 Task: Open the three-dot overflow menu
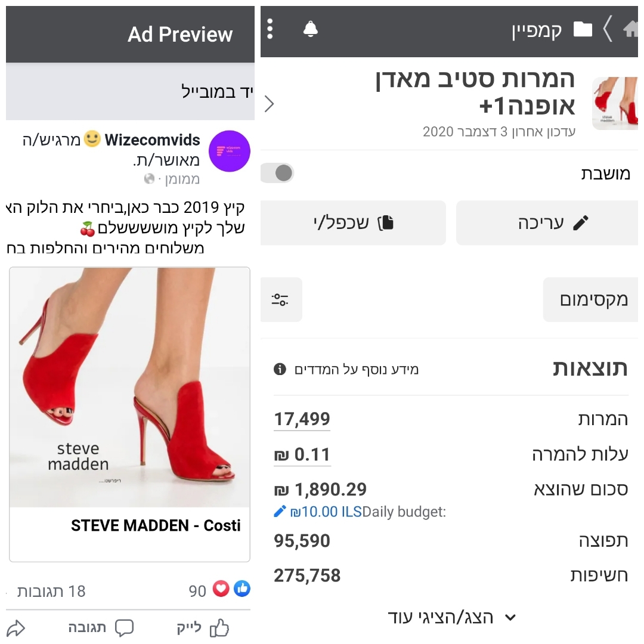(270, 29)
